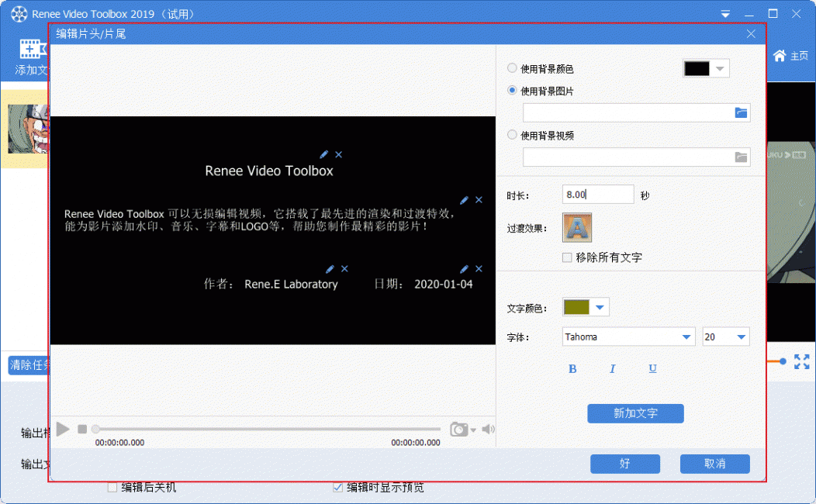Click the pencil edit icon above the title text

[323, 154]
